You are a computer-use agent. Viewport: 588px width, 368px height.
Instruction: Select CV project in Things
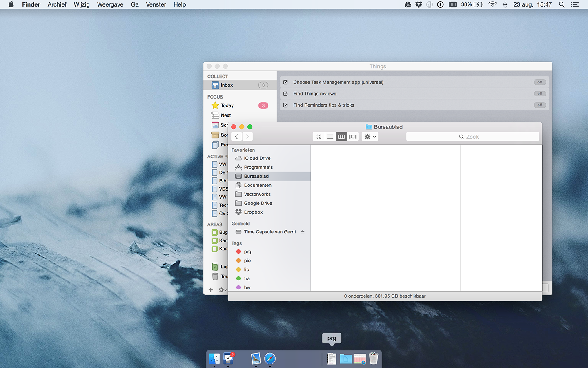219,213
